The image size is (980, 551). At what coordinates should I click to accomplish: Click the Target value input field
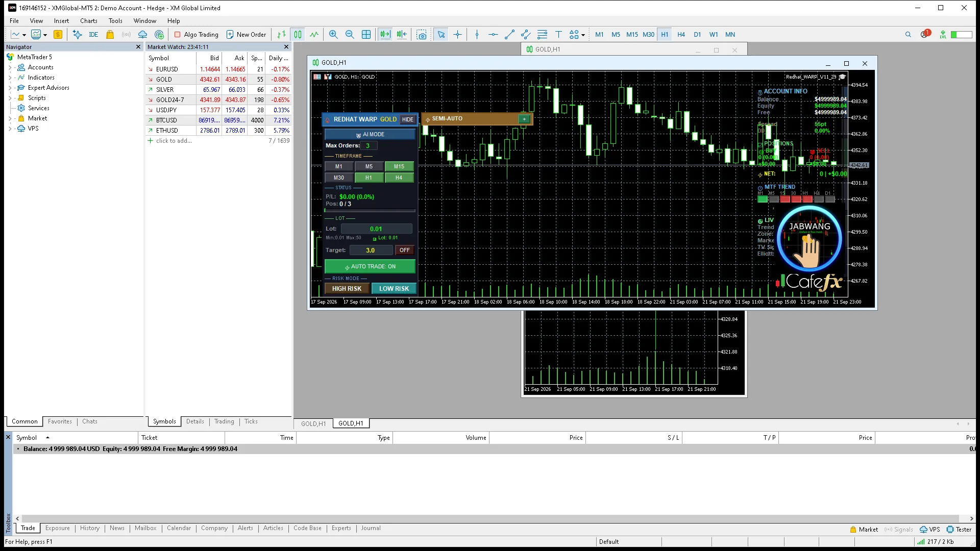[x=371, y=250]
